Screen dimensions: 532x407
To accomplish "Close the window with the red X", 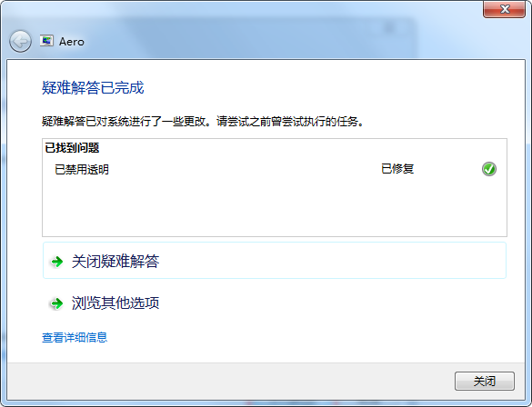I will click(504, 9).
